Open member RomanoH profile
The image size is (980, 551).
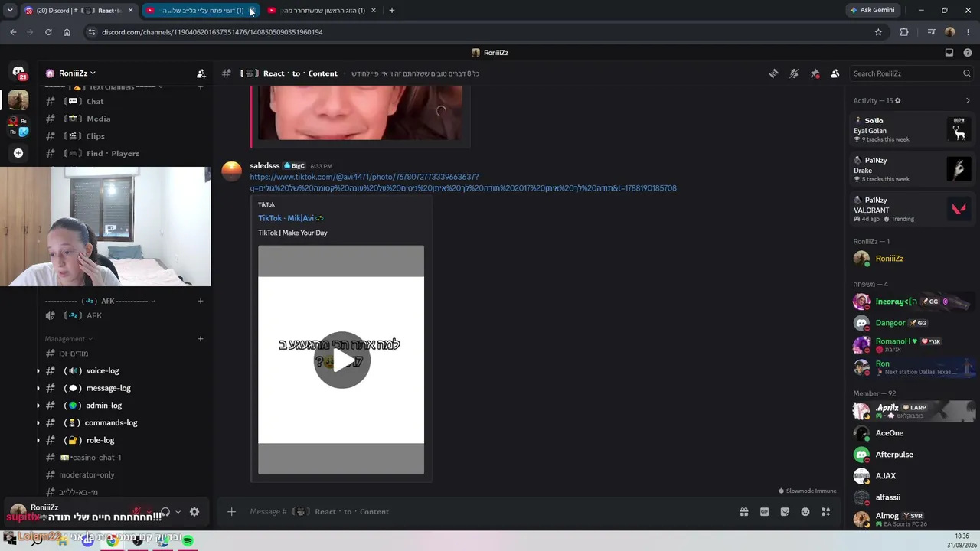(x=913, y=344)
